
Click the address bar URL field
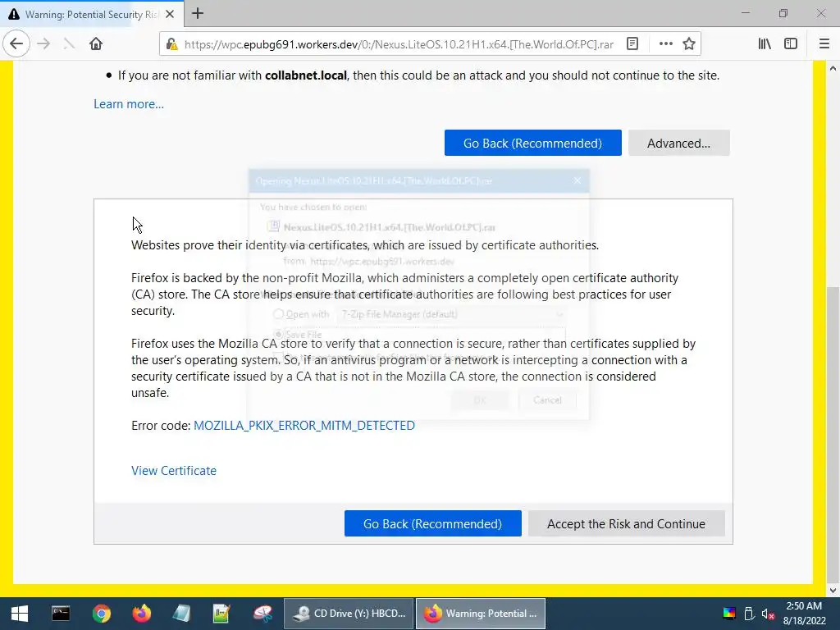pyautogui.click(x=399, y=44)
